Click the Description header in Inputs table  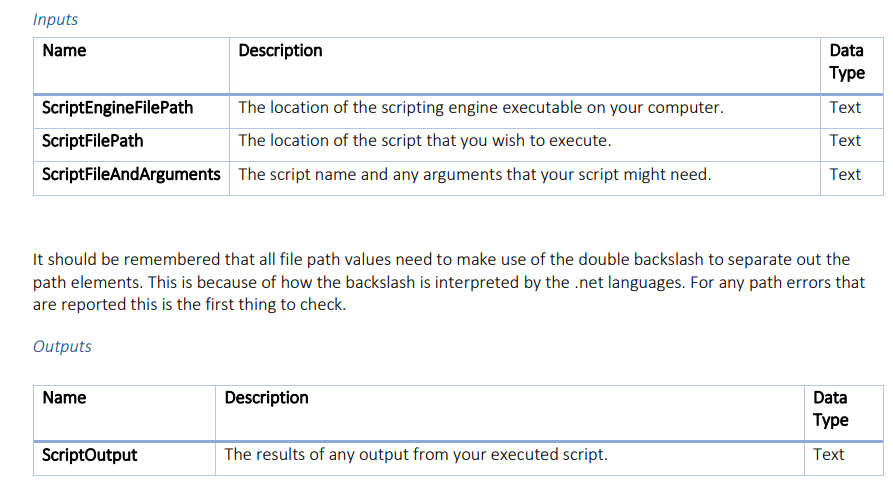point(280,51)
